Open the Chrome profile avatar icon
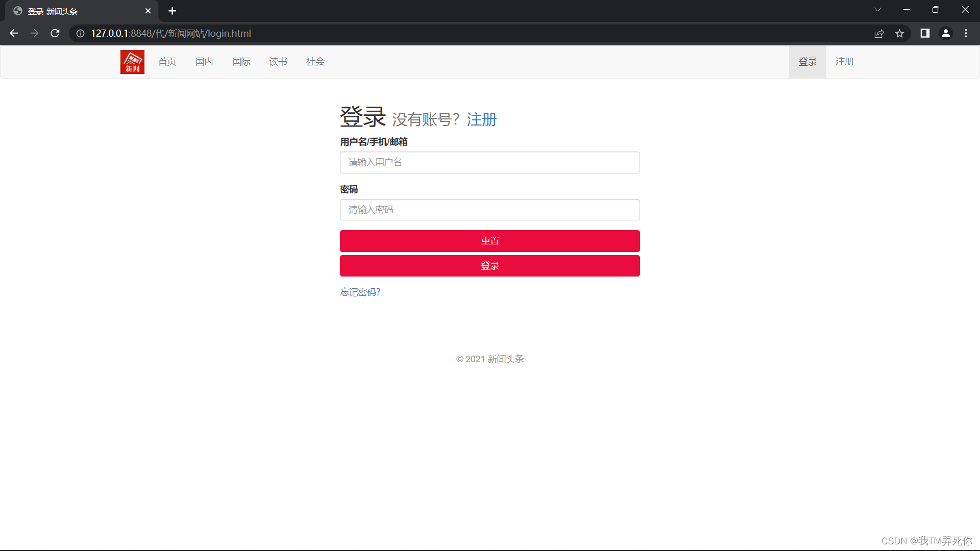Screen dimensions: 980x551 click(x=945, y=33)
